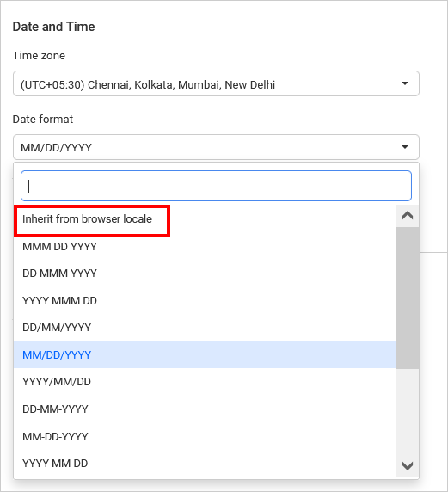Open the Time zone dropdown
Viewport: 448px width, 492px height.
pyautogui.click(x=216, y=83)
